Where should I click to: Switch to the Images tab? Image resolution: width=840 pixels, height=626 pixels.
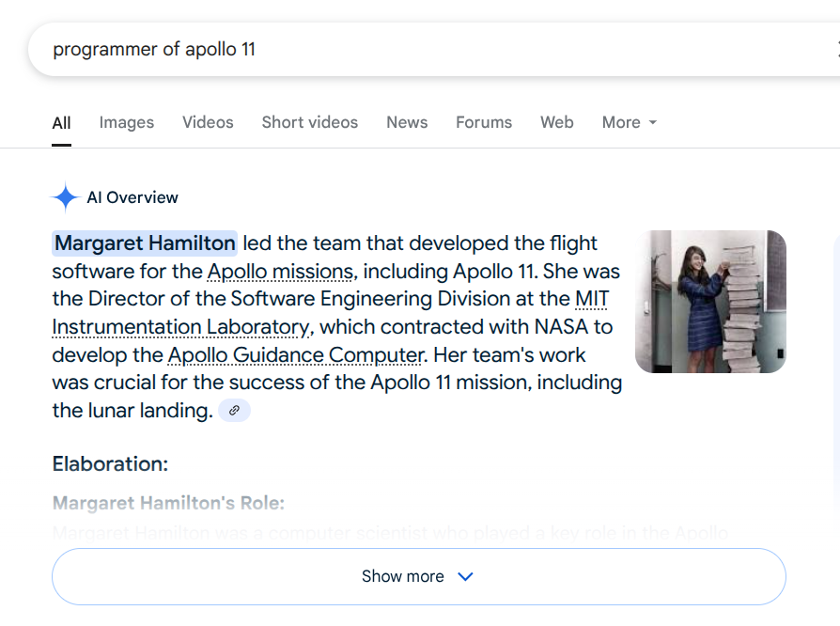pos(126,123)
